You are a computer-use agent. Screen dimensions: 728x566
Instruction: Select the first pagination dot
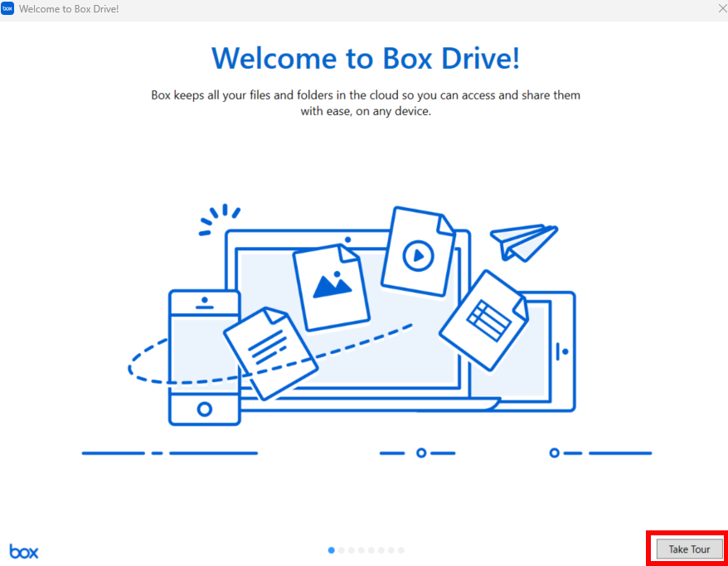331,549
